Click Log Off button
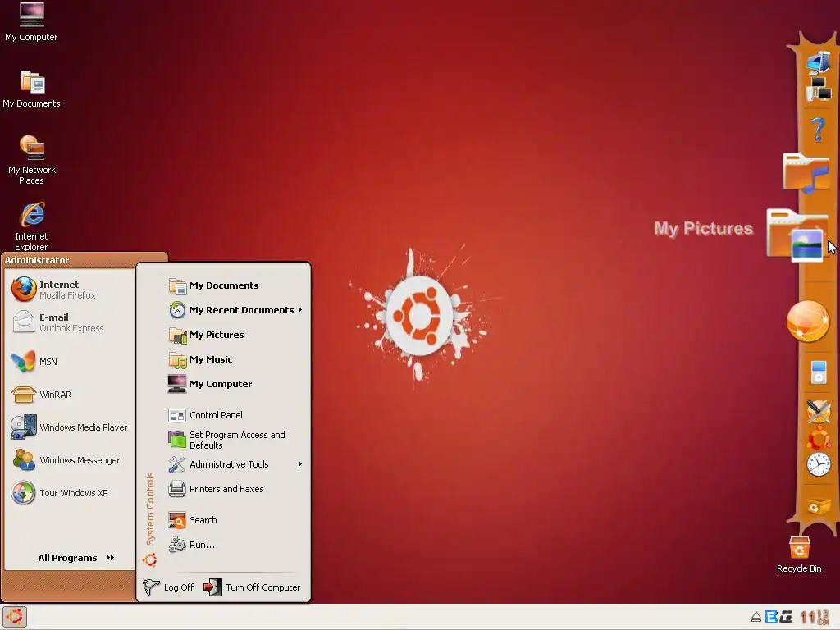This screenshot has width=840, height=630. pyautogui.click(x=169, y=587)
